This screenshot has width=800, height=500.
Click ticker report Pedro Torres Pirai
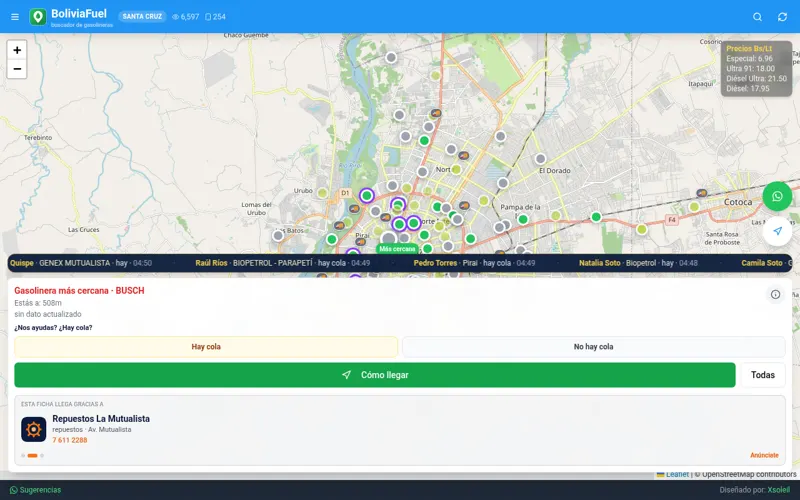coord(474,263)
